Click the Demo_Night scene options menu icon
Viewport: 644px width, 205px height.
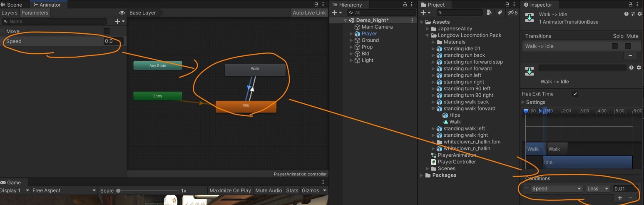[x=412, y=20]
